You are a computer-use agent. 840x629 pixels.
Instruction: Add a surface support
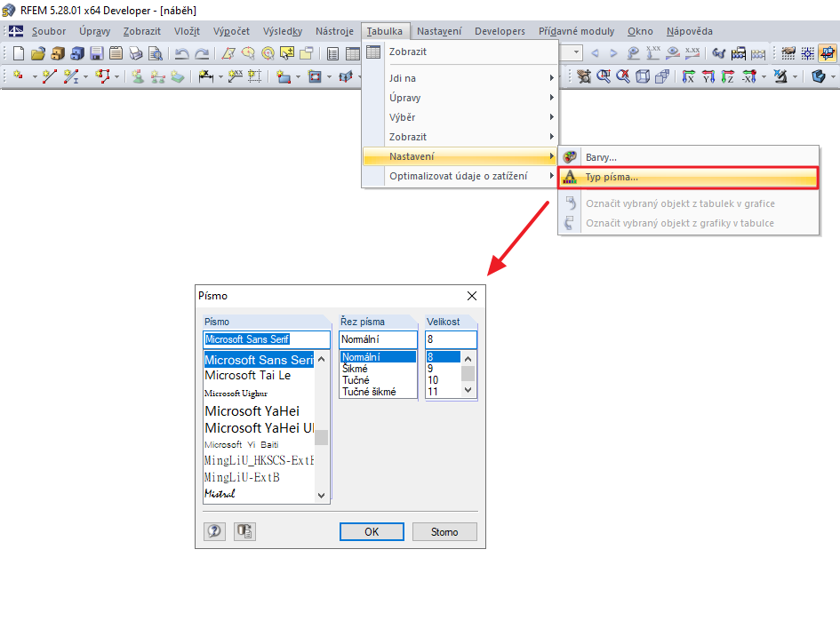point(177,76)
